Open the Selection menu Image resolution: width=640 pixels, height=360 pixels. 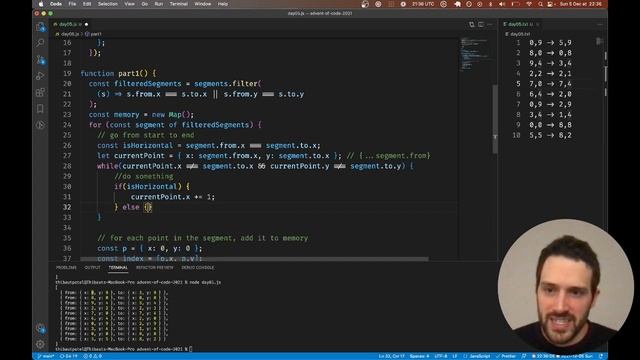[x=108, y=4]
